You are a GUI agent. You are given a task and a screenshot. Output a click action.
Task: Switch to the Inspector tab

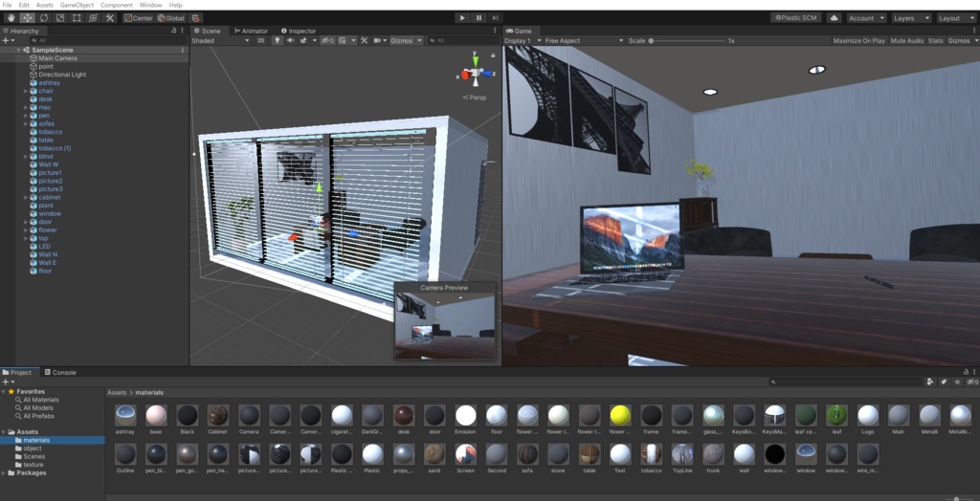coord(299,31)
